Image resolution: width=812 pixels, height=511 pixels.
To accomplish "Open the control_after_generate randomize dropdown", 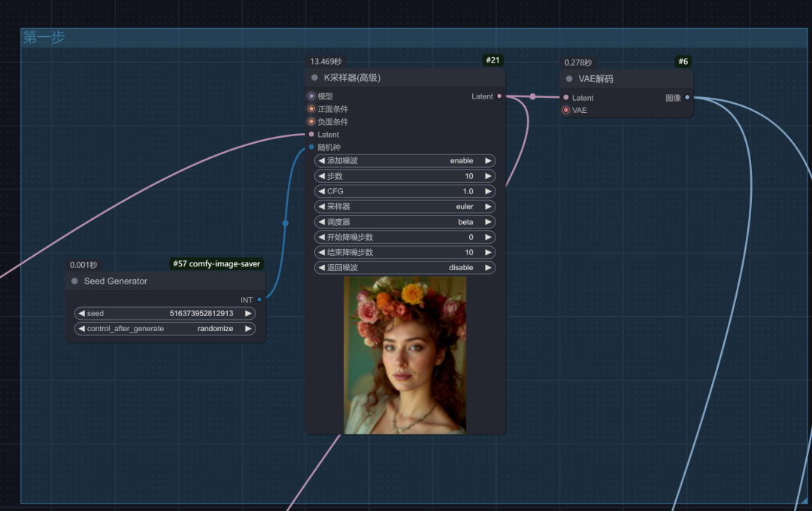I will pos(165,329).
